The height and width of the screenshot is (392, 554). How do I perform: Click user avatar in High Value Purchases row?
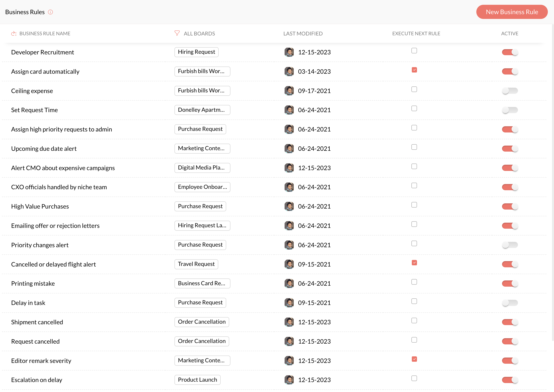289,206
